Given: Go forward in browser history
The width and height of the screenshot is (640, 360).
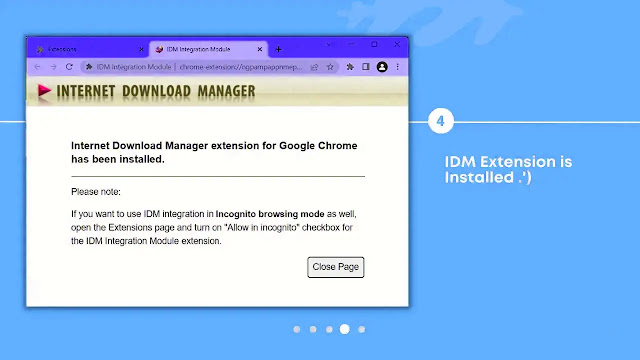Looking at the screenshot, I should pyautogui.click(x=53, y=67).
